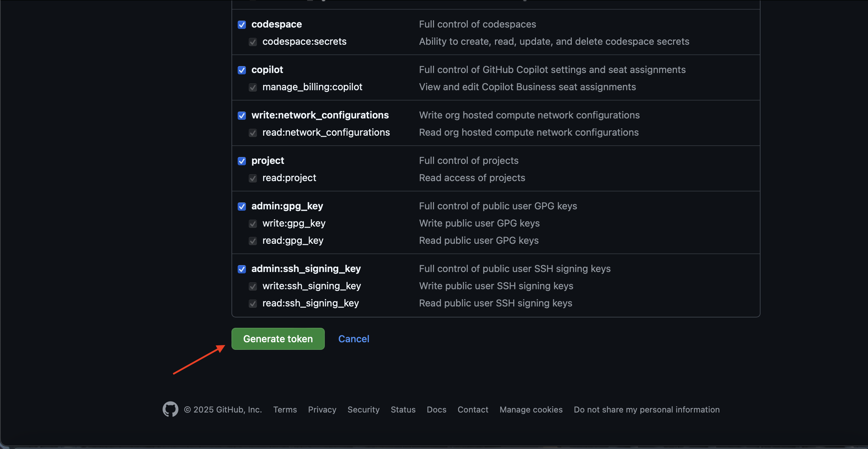Click 'Full control of public user GPG keys'
The width and height of the screenshot is (868, 449).
(x=498, y=206)
